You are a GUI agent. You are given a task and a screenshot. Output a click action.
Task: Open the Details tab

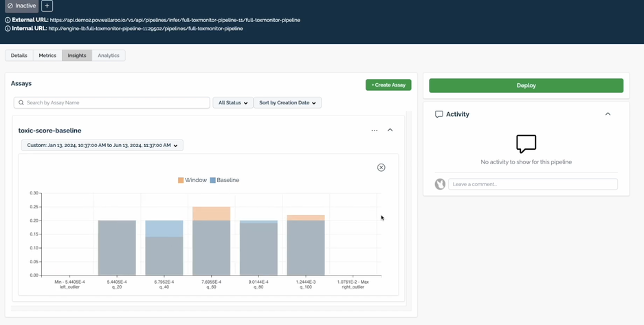pyautogui.click(x=19, y=56)
